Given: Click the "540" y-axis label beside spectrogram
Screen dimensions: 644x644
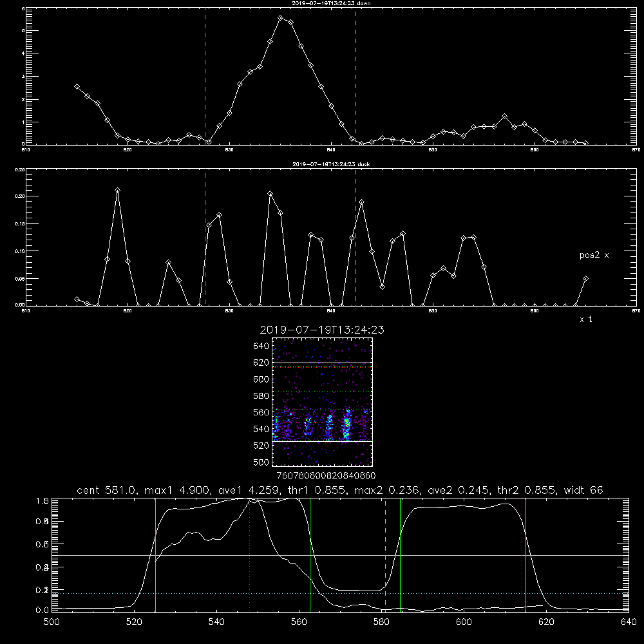Looking at the screenshot, I should (261, 429).
